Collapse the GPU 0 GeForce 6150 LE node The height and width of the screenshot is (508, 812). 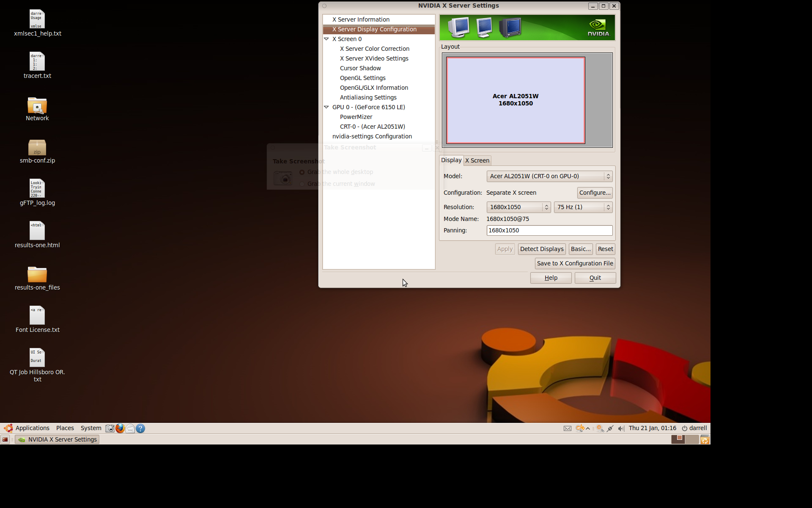(326, 107)
